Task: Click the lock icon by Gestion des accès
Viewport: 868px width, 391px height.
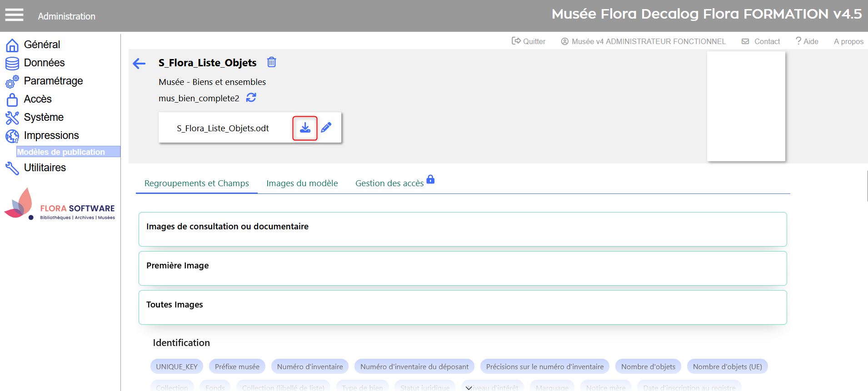Action: pos(430,179)
